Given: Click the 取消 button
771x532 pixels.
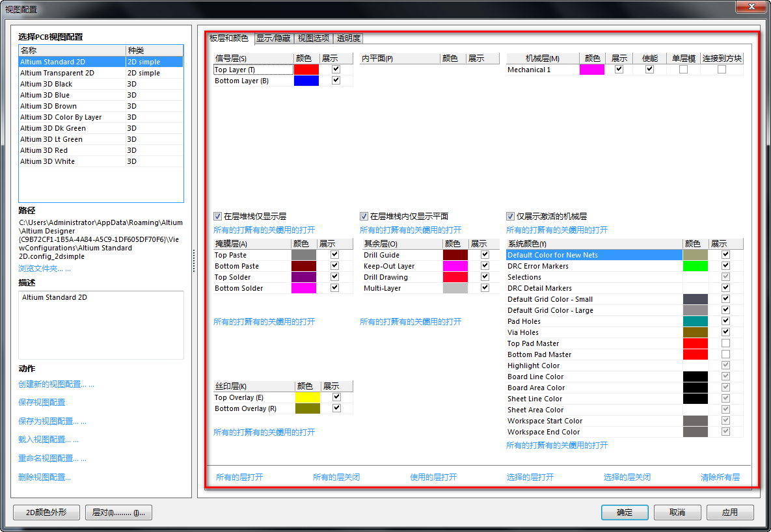Looking at the screenshot, I should coord(677,512).
